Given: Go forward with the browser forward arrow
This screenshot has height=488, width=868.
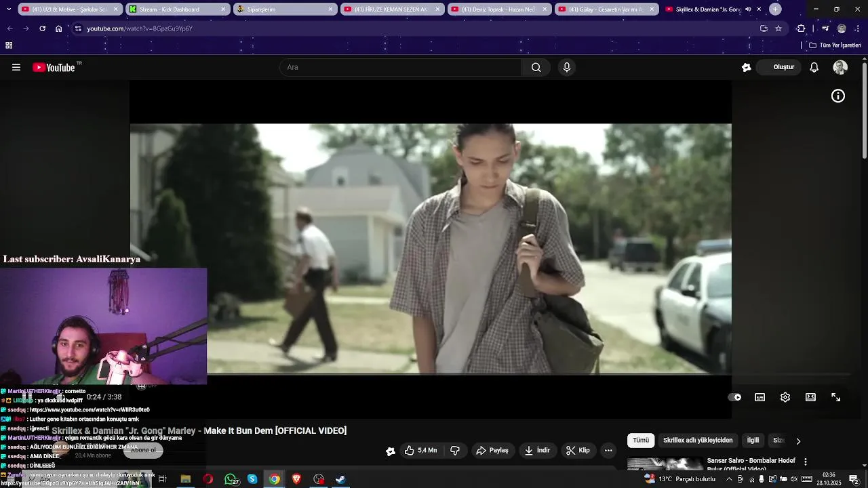Looking at the screenshot, I should pos(26,28).
